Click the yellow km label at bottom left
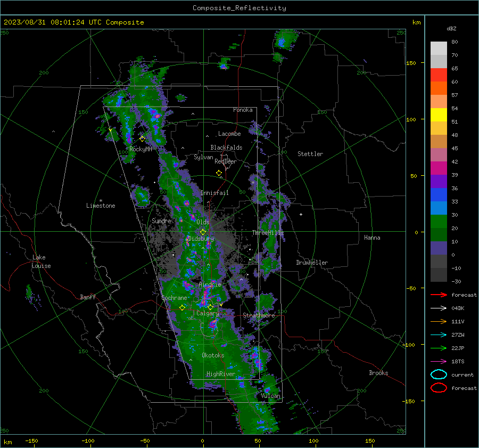The width and height of the screenshot is (479, 448). coord(7,442)
